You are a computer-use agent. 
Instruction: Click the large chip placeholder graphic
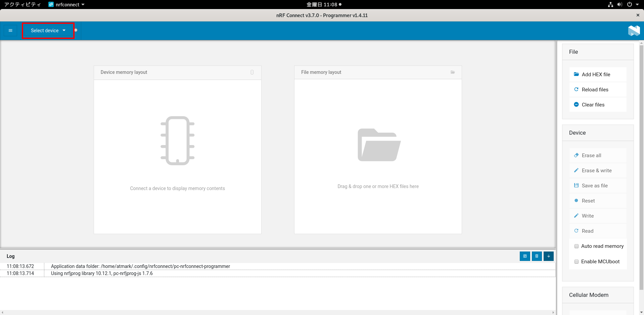click(x=178, y=140)
